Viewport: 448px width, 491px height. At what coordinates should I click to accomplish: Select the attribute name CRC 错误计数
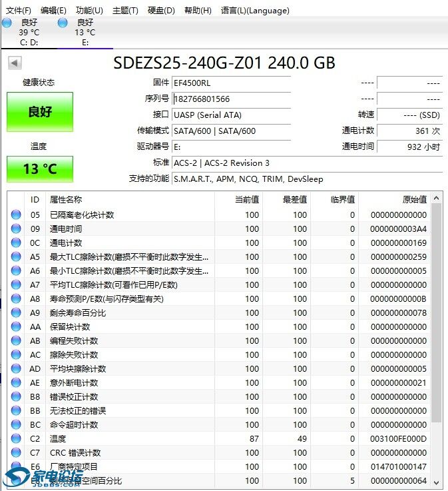click(x=75, y=452)
